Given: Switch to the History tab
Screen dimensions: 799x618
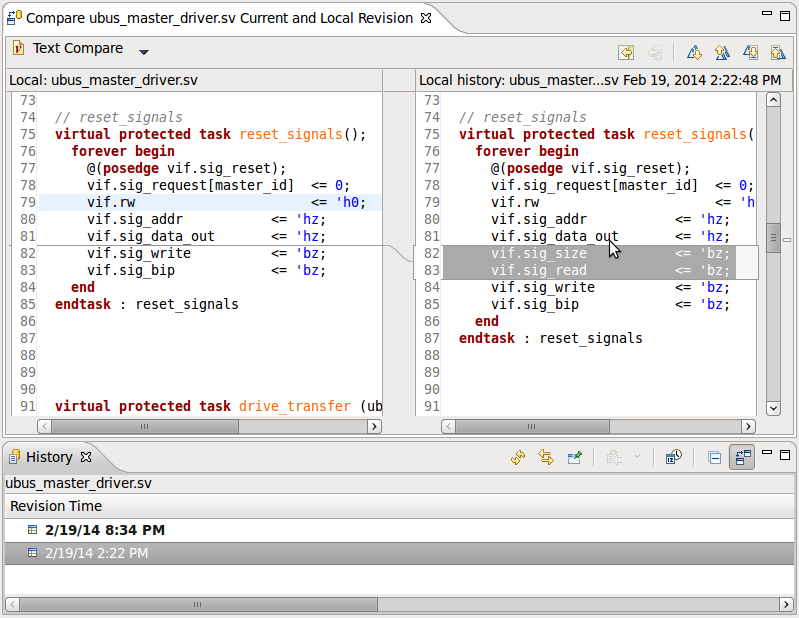Looking at the screenshot, I should pyautogui.click(x=48, y=457).
